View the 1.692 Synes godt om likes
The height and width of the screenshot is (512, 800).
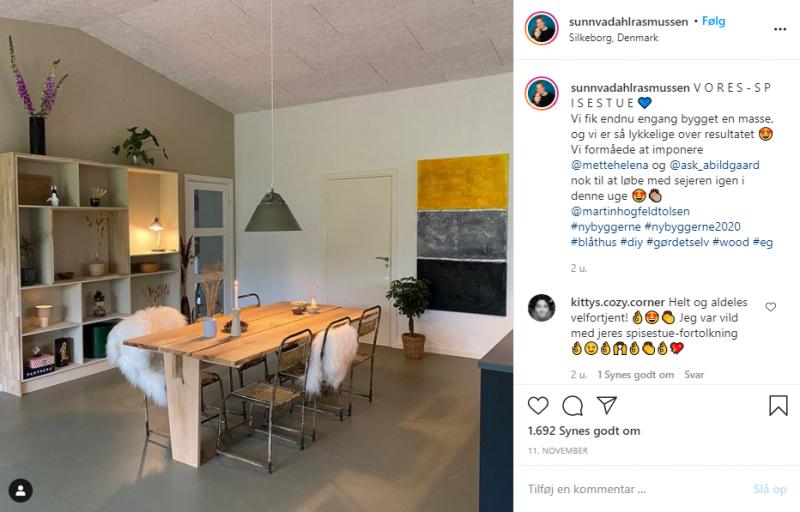coord(584,431)
